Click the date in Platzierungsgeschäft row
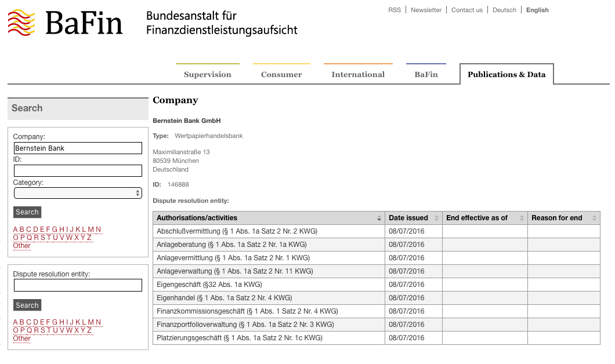 click(x=406, y=338)
